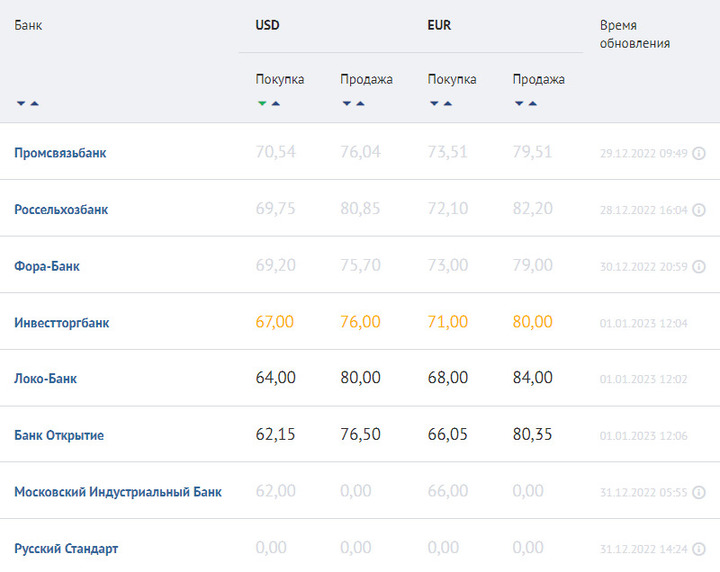Open Локо-Банк bank link

45,379
